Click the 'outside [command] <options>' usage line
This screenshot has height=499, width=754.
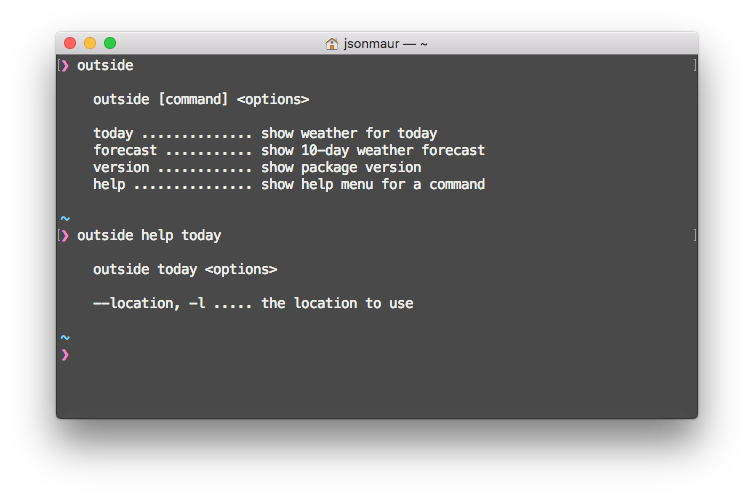coord(201,100)
